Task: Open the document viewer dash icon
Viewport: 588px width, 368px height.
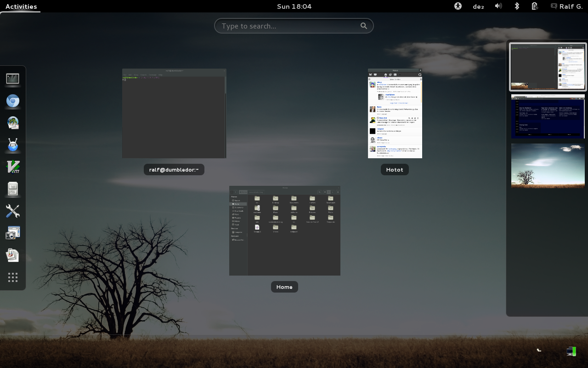Action: pyautogui.click(x=13, y=255)
